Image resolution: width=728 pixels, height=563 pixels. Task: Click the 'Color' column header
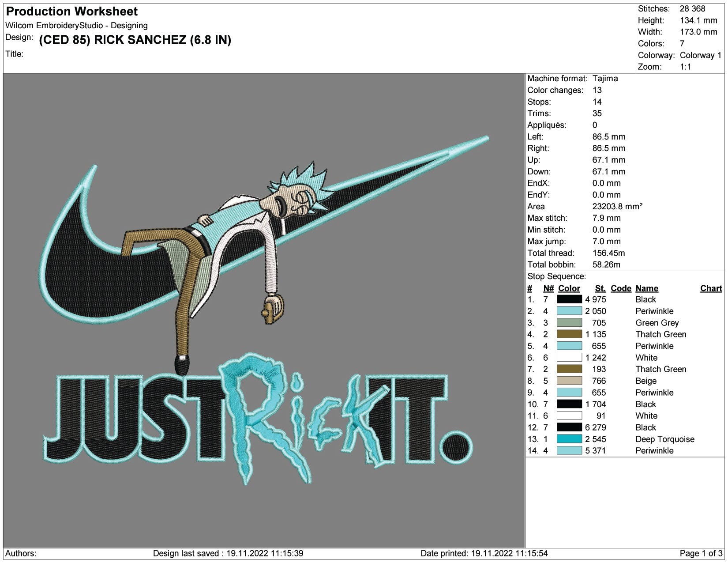(x=569, y=288)
